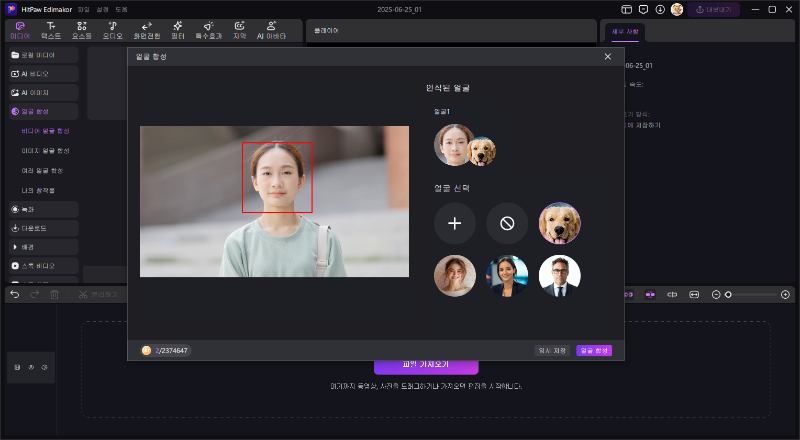
Task: Select multiple face swap sub-item
Action: pos(42,171)
